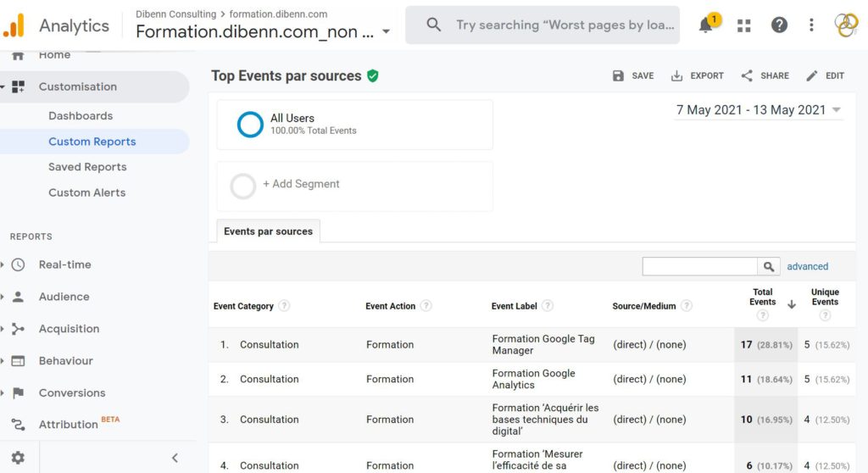The height and width of the screenshot is (473, 868).
Task: Click the SAVE button
Action: point(633,76)
